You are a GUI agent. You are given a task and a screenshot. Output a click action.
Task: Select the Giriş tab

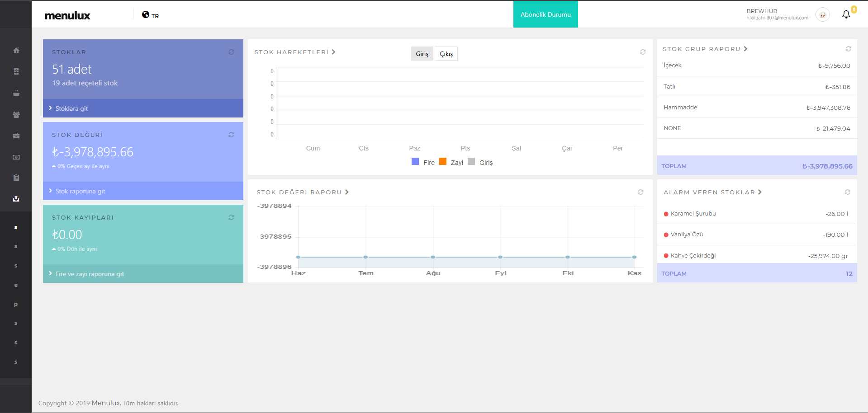422,54
